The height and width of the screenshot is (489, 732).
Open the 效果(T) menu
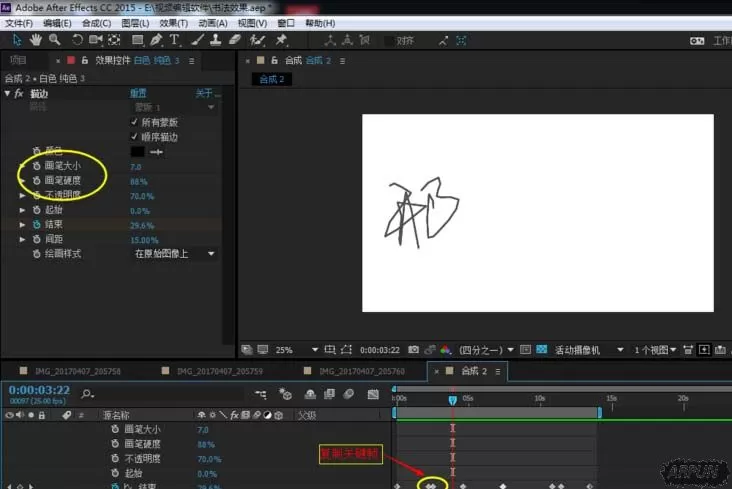point(174,23)
